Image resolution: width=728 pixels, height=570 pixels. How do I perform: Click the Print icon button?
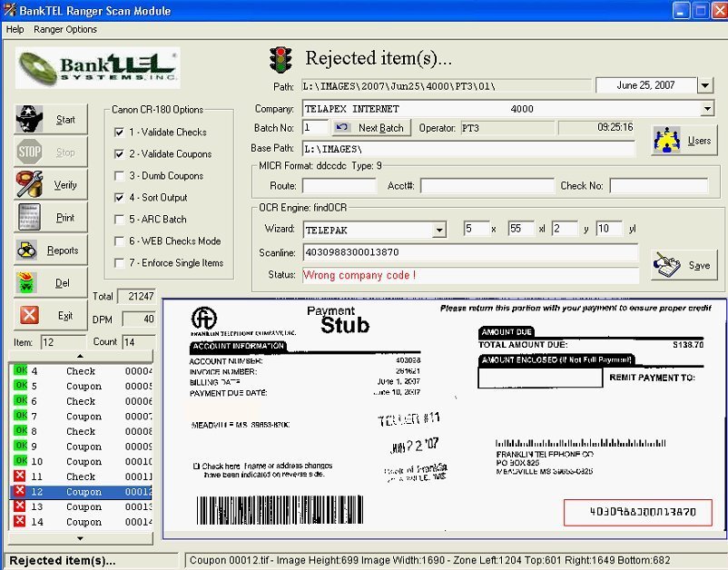click(30, 218)
